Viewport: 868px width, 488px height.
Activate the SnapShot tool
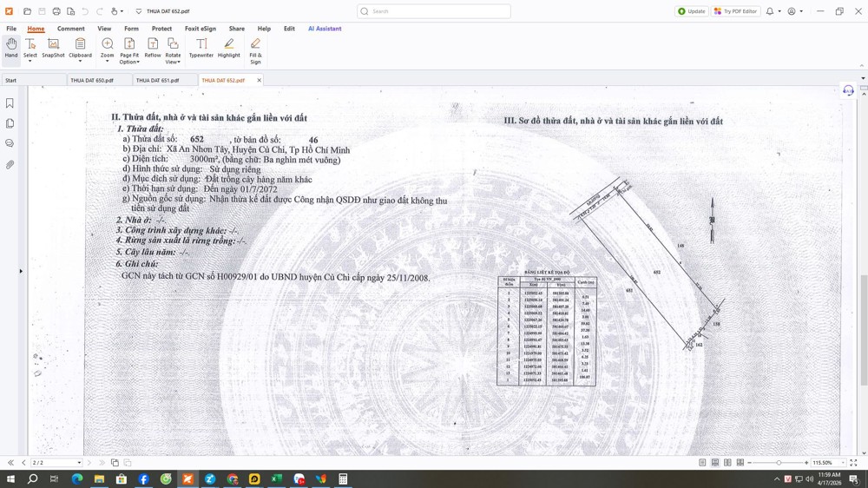(53, 49)
